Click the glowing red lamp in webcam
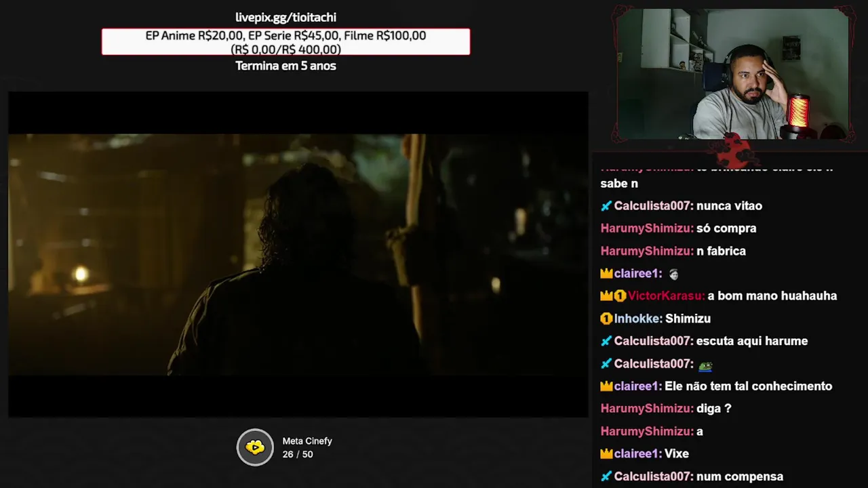Screen dimensions: 868x488 point(800,112)
